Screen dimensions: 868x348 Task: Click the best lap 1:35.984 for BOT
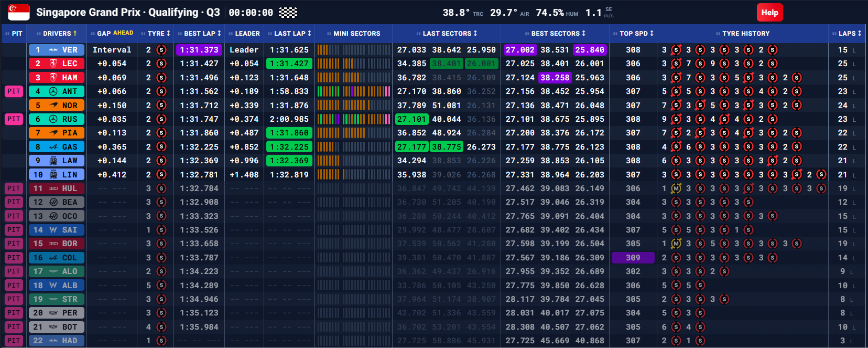(x=199, y=327)
